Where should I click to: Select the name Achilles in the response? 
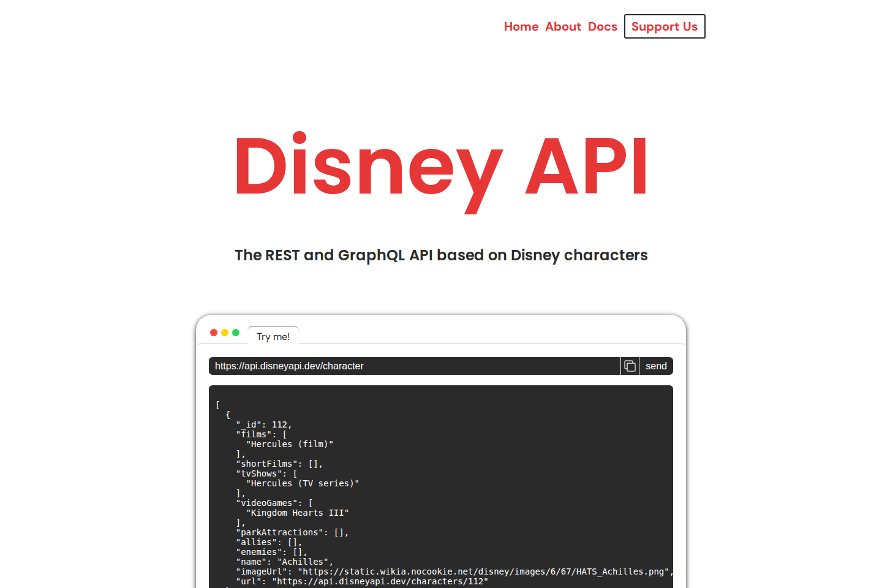click(x=303, y=562)
